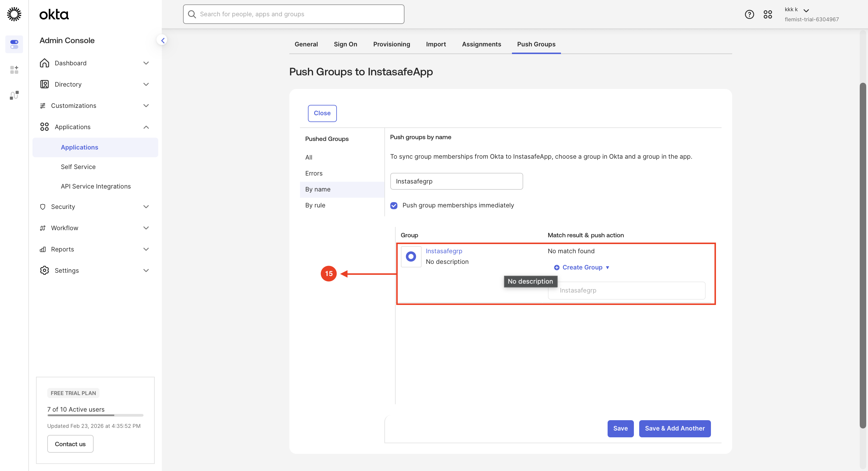This screenshot has width=868, height=471.
Task: Click the search magnifier icon
Action: 192,14
